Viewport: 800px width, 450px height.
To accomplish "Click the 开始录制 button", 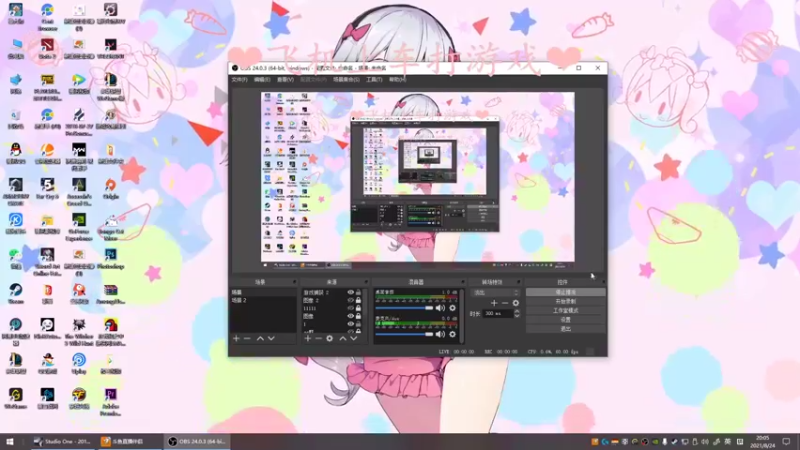I will (565, 302).
